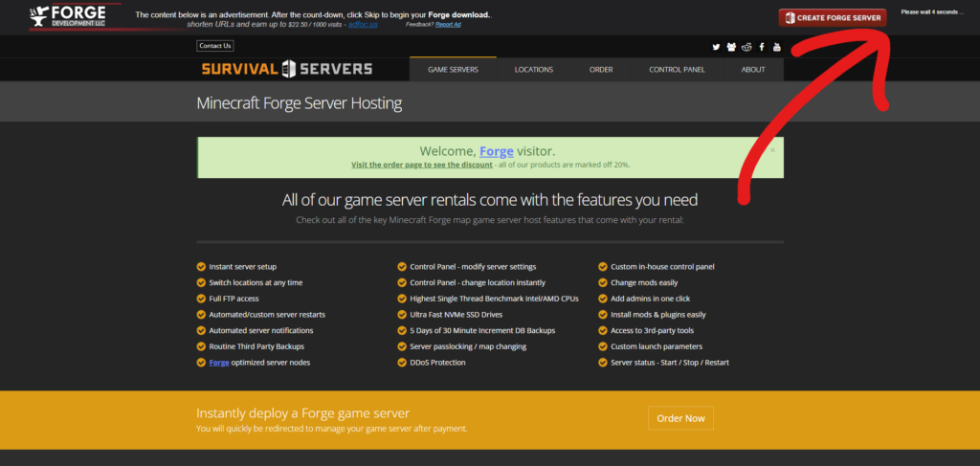
Task: Click 'Control Panel - change location instantly' text
Action: click(478, 282)
